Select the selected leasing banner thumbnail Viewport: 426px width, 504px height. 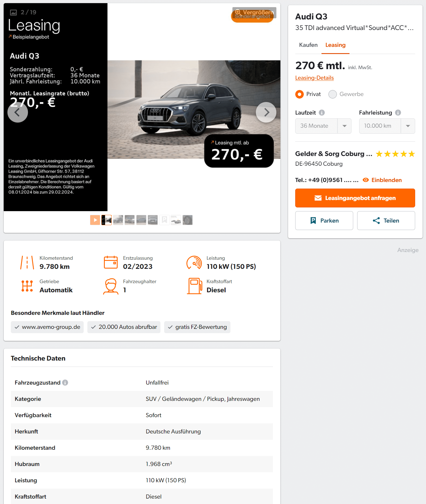point(107,220)
